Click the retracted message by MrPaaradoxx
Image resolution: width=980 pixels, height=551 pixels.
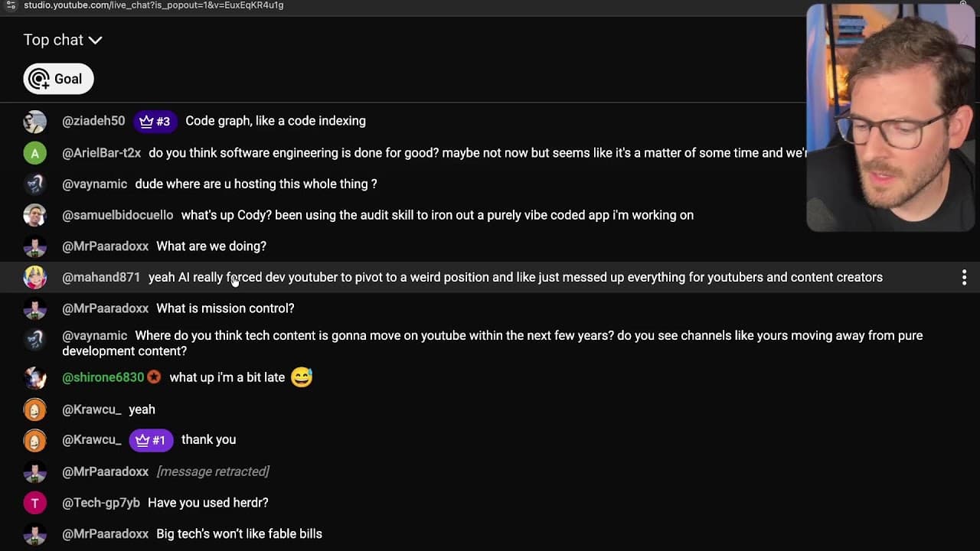(x=213, y=471)
